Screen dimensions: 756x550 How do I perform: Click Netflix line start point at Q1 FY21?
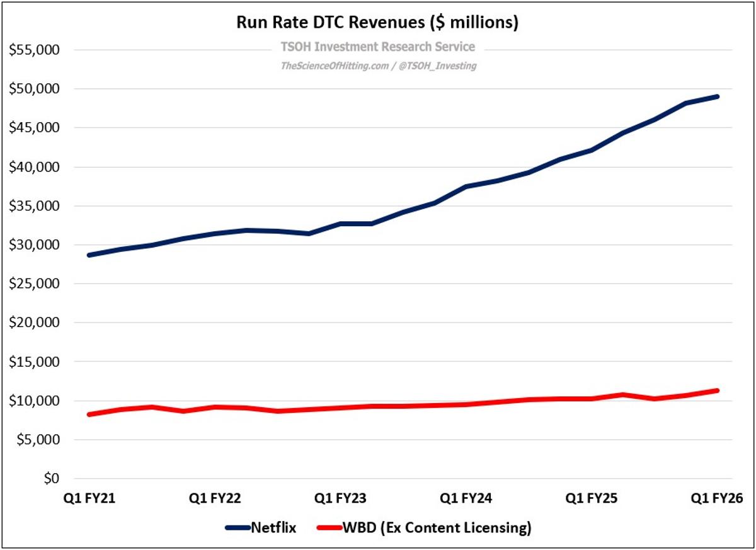[89, 255]
